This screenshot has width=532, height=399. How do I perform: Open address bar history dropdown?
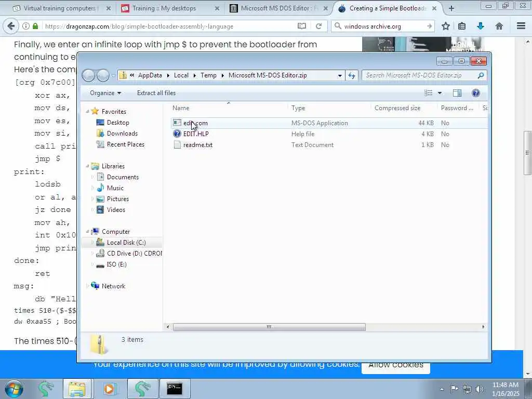coord(340,76)
